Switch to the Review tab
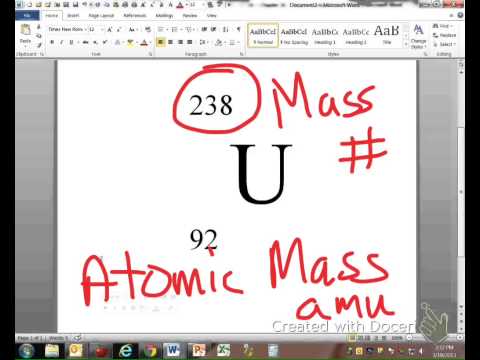Screen dimensions: 480x360 pyautogui.click(x=190, y=16)
